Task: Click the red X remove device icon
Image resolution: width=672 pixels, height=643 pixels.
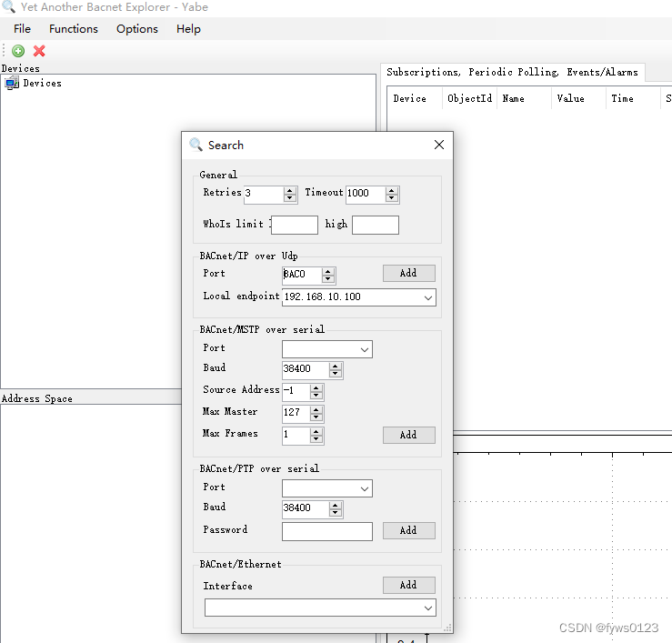Action: tap(39, 51)
